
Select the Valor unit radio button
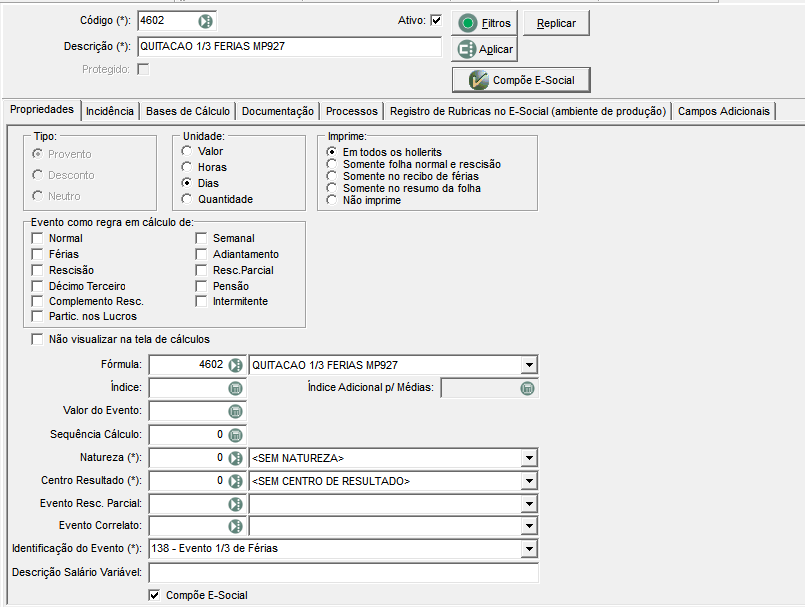(186, 151)
